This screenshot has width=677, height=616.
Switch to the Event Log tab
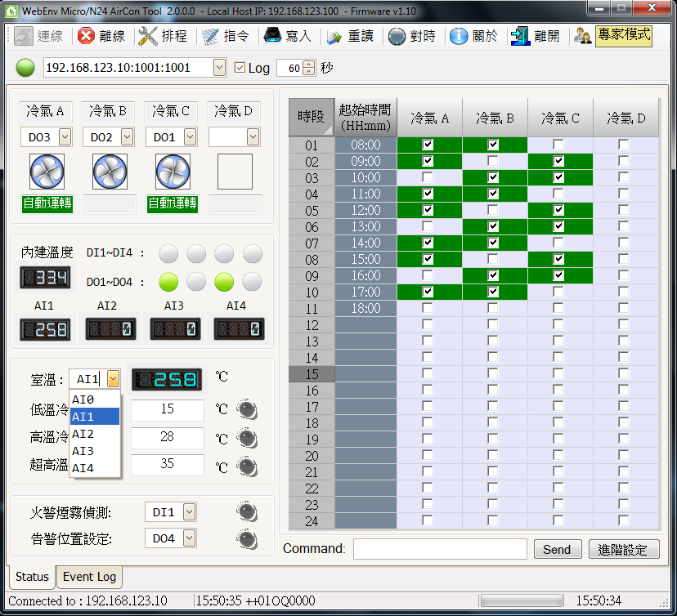(89, 577)
